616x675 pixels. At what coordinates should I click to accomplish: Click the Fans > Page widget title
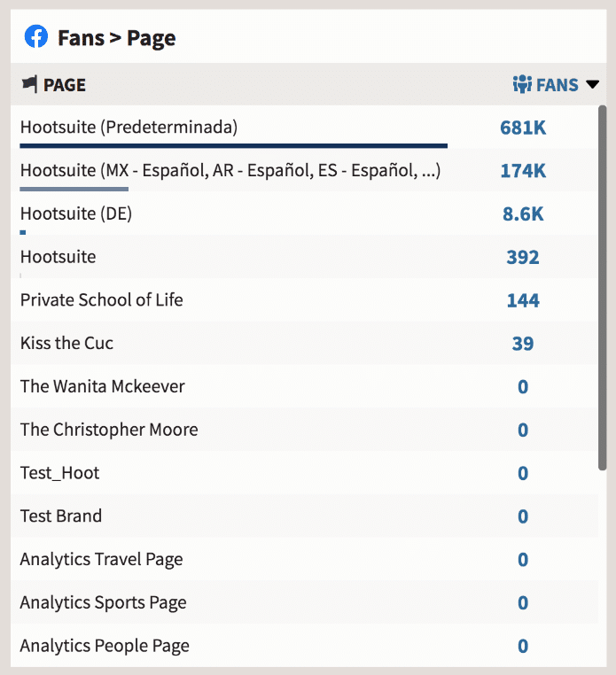[116, 38]
